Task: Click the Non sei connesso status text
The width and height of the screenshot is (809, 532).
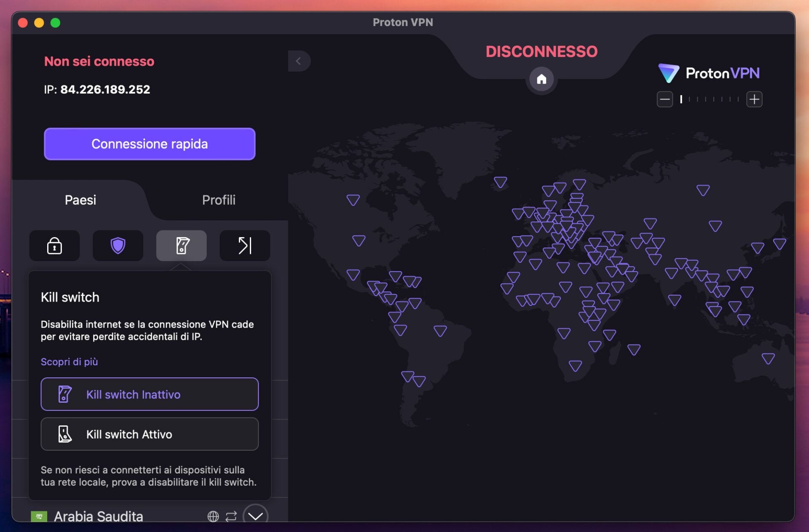Action: pos(99,61)
